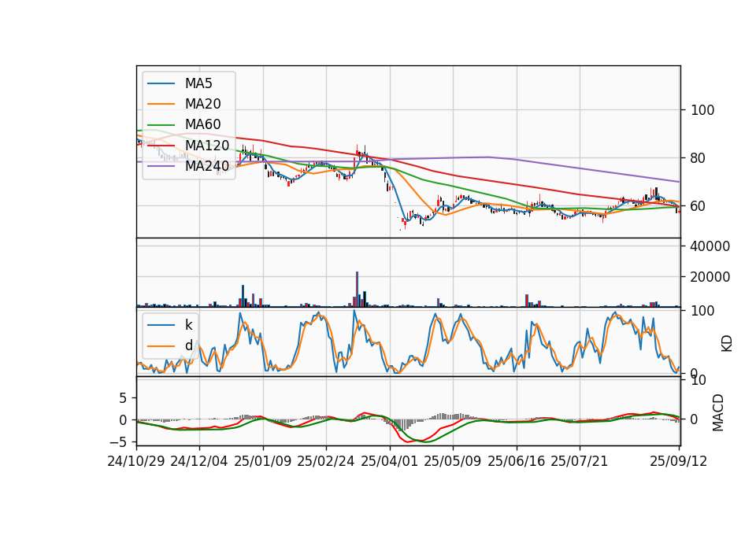This screenshot has height=543, width=756.
Task: Click the 24/12/04 date axis label
Action: tap(199, 461)
